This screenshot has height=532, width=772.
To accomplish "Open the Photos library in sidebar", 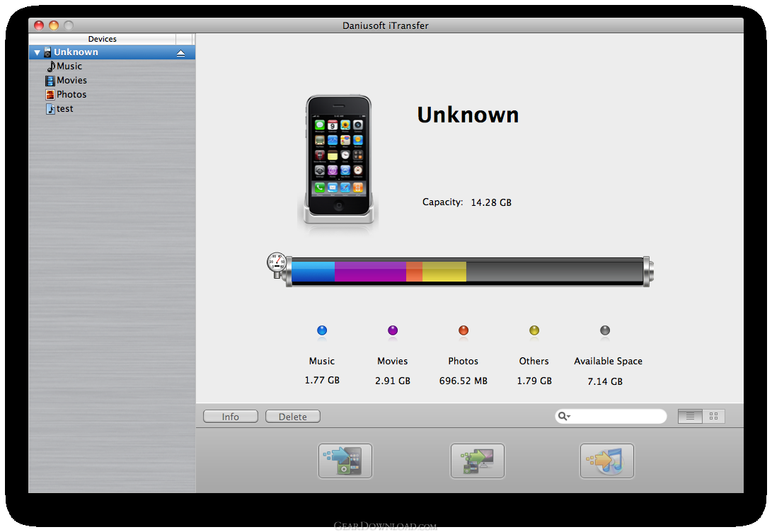I will click(71, 95).
